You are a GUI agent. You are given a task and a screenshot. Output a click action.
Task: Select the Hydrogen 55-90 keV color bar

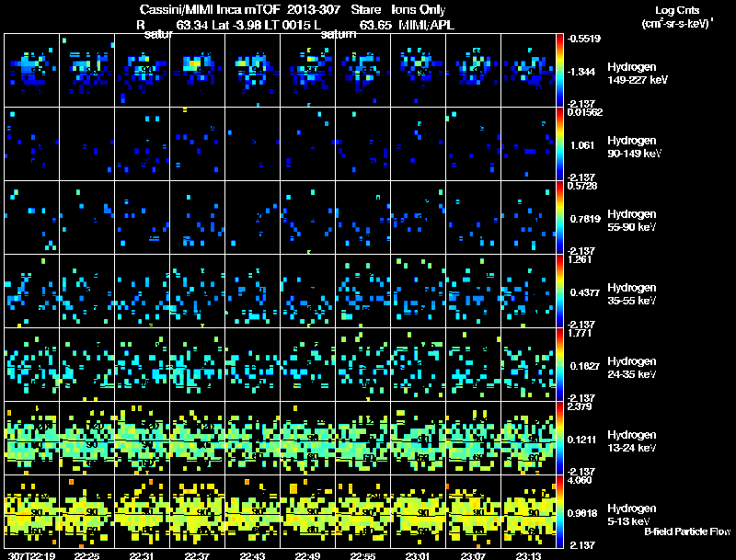561,218
